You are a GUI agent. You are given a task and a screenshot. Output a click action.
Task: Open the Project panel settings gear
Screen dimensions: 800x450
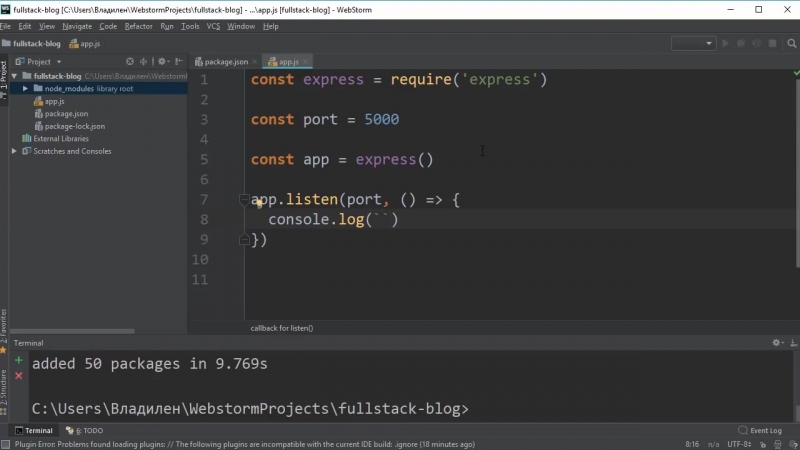point(162,61)
